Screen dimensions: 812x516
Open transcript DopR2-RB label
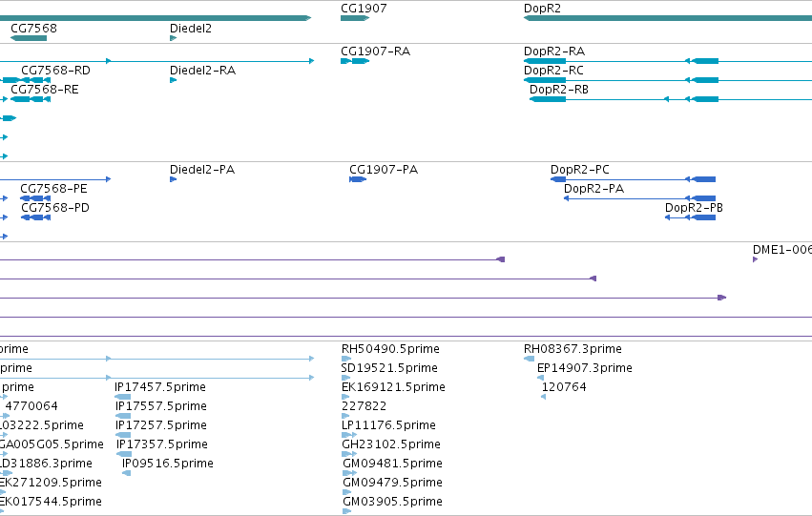pos(559,90)
